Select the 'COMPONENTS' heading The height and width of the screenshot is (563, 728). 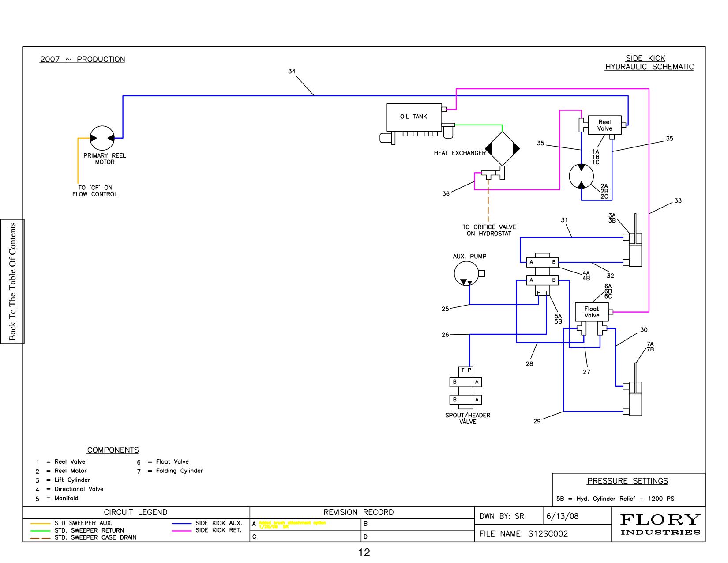pos(113,450)
